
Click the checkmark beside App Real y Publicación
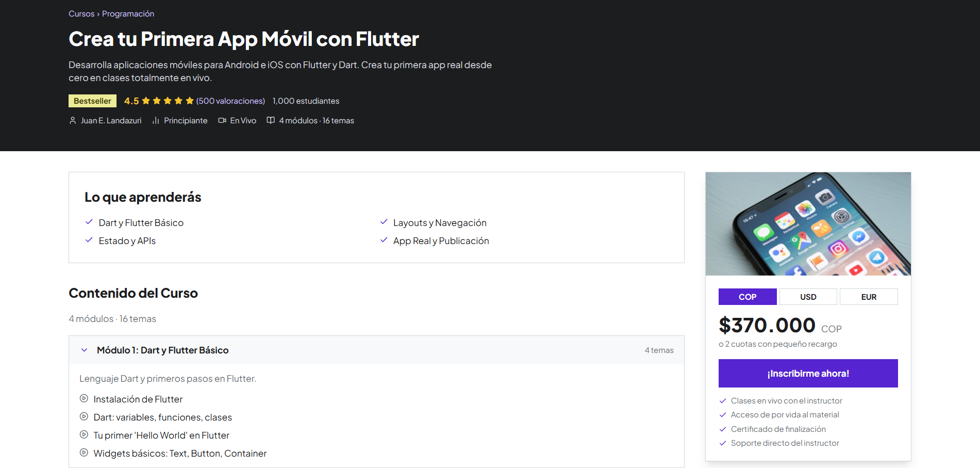pos(384,240)
